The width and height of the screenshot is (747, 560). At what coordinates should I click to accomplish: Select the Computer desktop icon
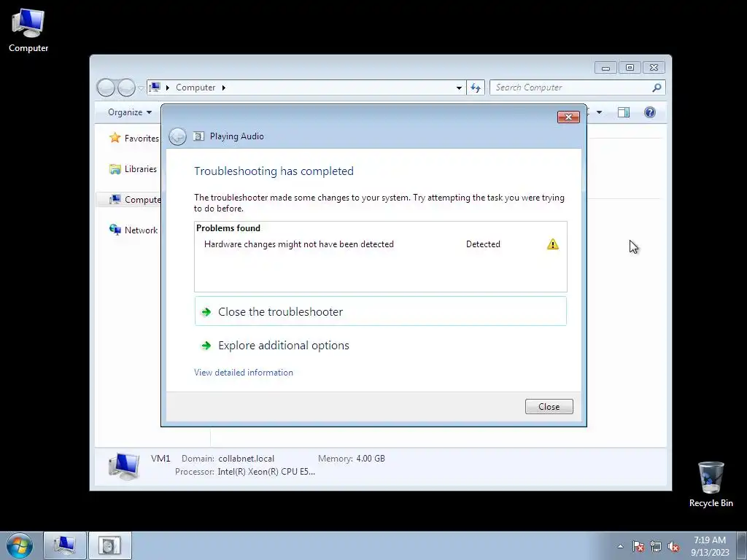(x=28, y=30)
